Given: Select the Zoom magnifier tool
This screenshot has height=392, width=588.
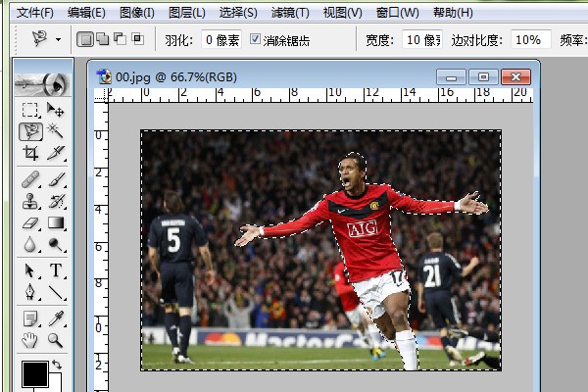Looking at the screenshot, I should click(56, 340).
